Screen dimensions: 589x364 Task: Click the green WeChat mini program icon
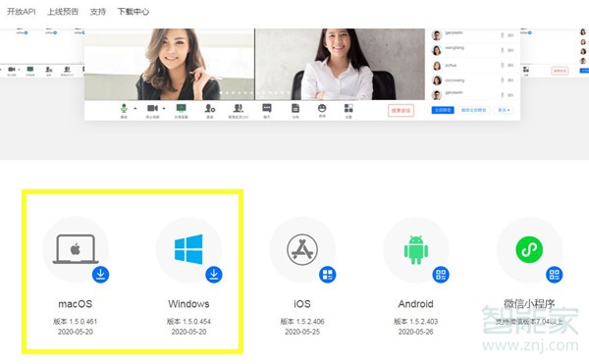(x=529, y=249)
